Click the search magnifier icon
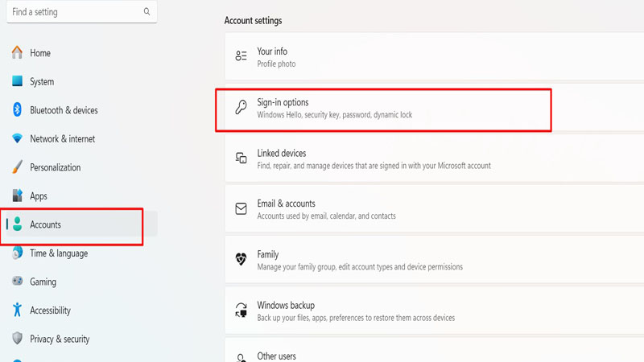644x362 pixels. 147,11
